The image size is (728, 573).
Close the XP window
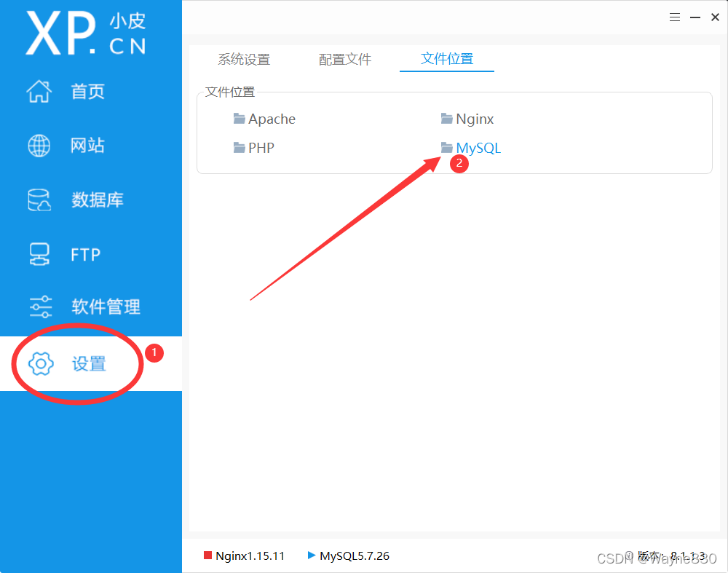point(715,17)
